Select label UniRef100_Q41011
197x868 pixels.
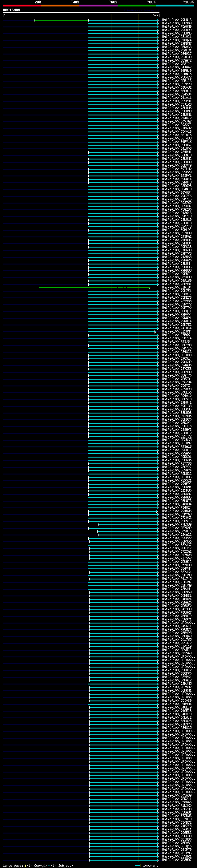pyautogui.click(x=177, y=98)
